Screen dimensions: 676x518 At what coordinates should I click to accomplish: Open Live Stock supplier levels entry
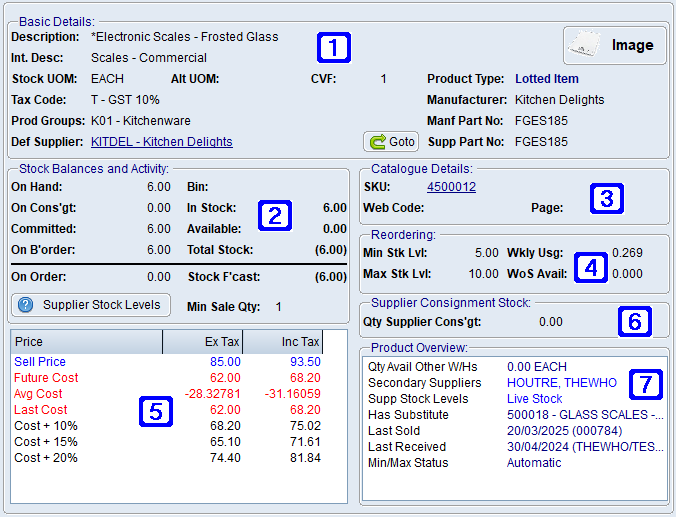point(534,399)
